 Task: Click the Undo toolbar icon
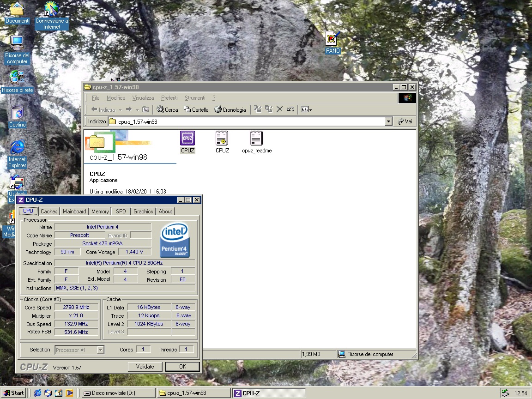tap(290, 109)
